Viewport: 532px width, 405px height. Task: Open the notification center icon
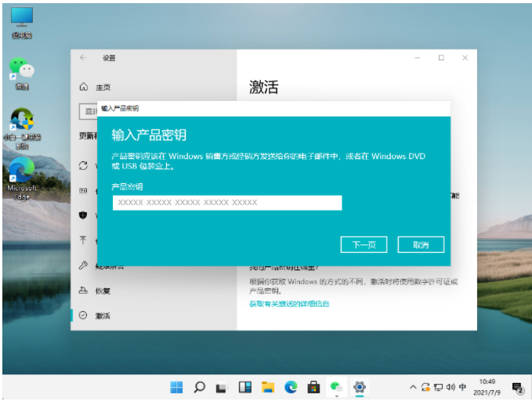pyautogui.click(x=517, y=387)
